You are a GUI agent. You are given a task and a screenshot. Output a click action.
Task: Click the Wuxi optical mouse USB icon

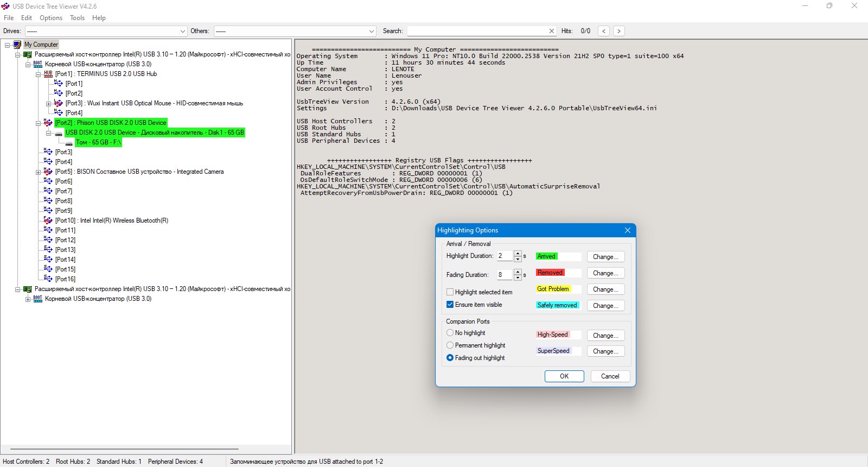tap(59, 103)
